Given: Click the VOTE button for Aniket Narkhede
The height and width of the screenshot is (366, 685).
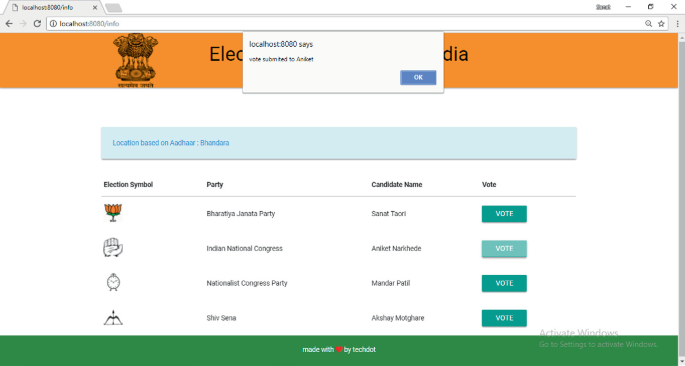Looking at the screenshot, I should tap(504, 249).
